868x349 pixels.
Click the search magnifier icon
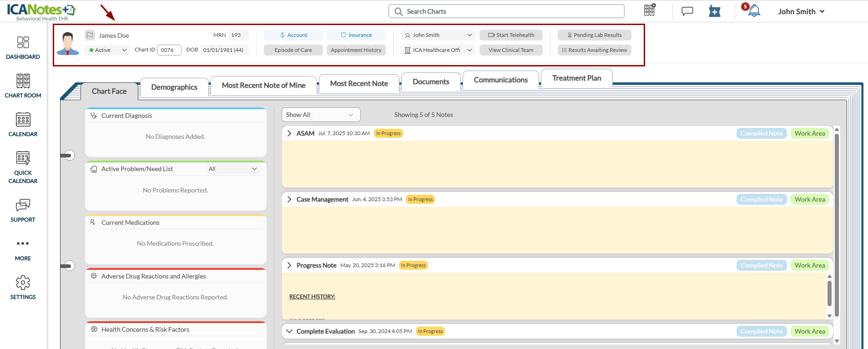tap(399, 11)
